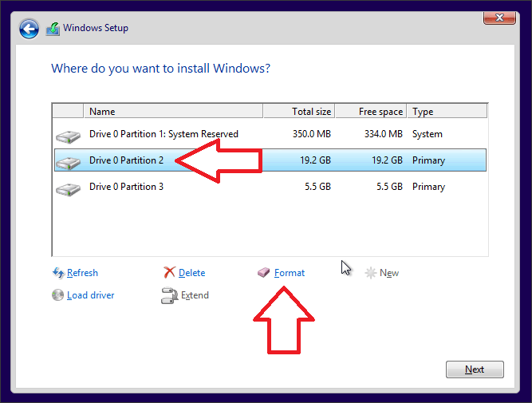This screenshot has height=403, width=532.
Task: Click the New partition star icon
Action: tap(370, 273)
